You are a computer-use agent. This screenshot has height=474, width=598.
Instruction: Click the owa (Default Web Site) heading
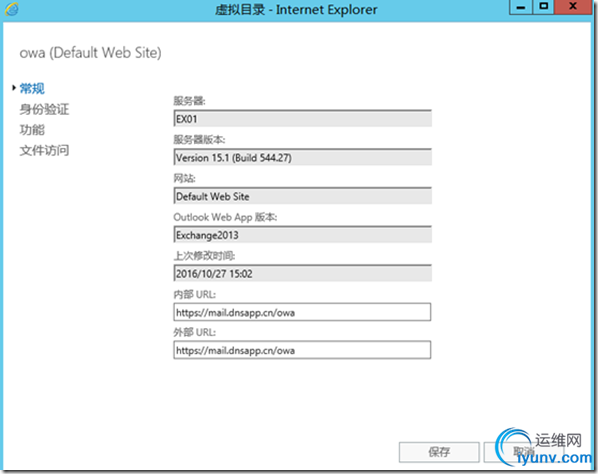point(90,53)
